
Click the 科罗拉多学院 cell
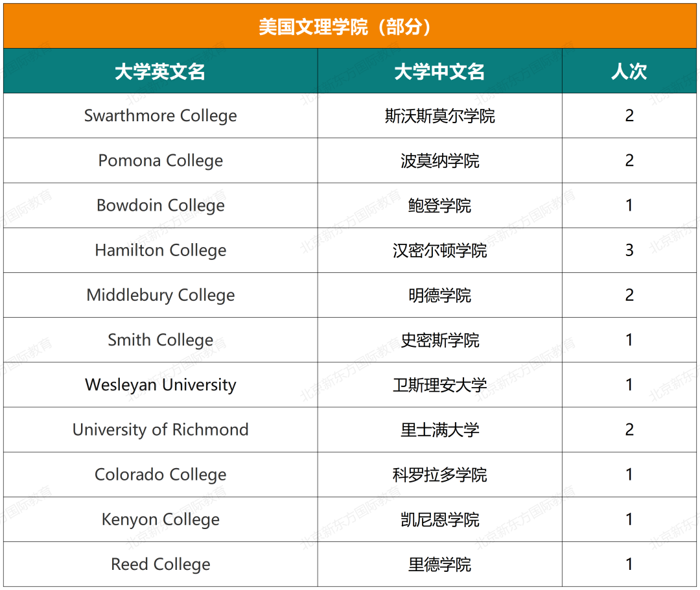[x=439, y=475]
